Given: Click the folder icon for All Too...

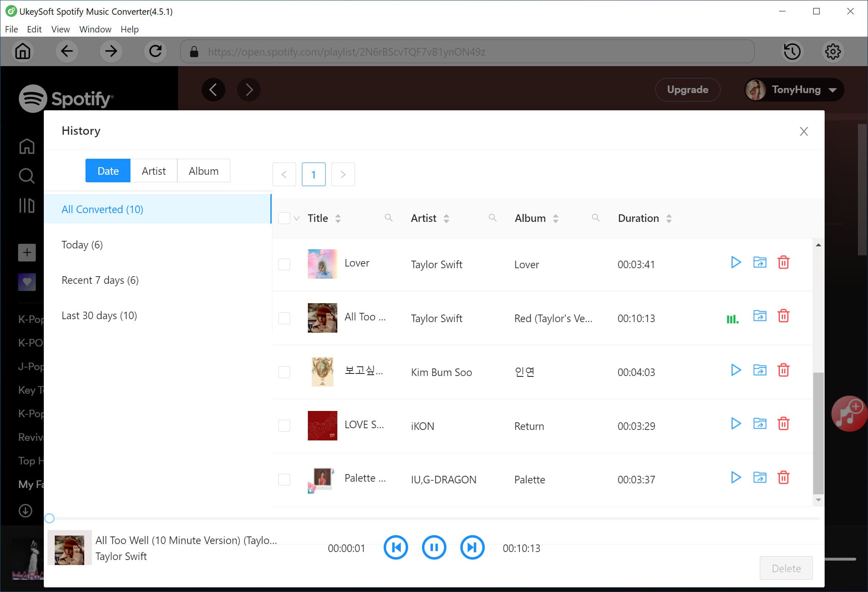Looking at the screenshot, I should 759,317.
